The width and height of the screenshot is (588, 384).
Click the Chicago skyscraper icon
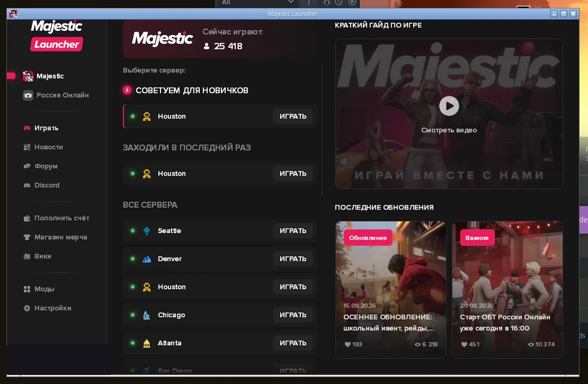click(x=147, y=315)
